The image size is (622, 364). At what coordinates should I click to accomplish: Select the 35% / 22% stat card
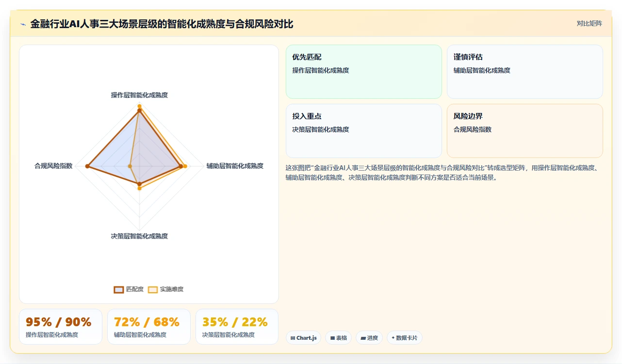237,327
